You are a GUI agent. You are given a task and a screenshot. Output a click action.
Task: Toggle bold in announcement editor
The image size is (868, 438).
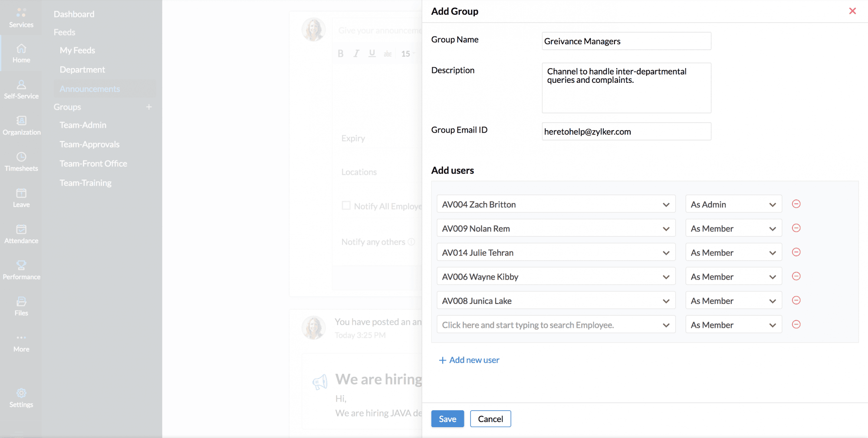coord(341,53)
